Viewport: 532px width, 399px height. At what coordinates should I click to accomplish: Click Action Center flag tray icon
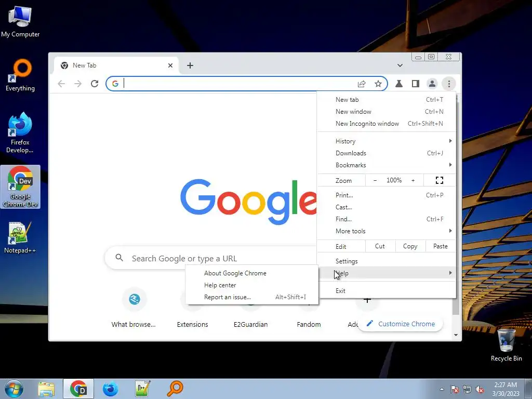[x=455, y=389]
